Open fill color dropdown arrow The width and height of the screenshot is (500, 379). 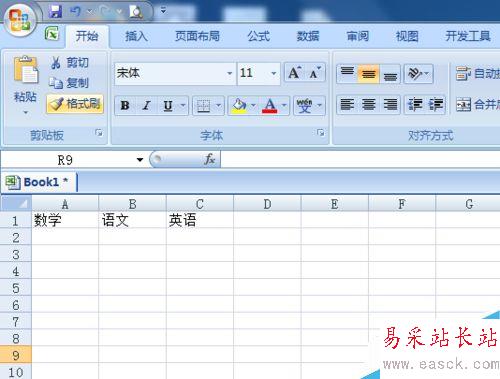253,106
